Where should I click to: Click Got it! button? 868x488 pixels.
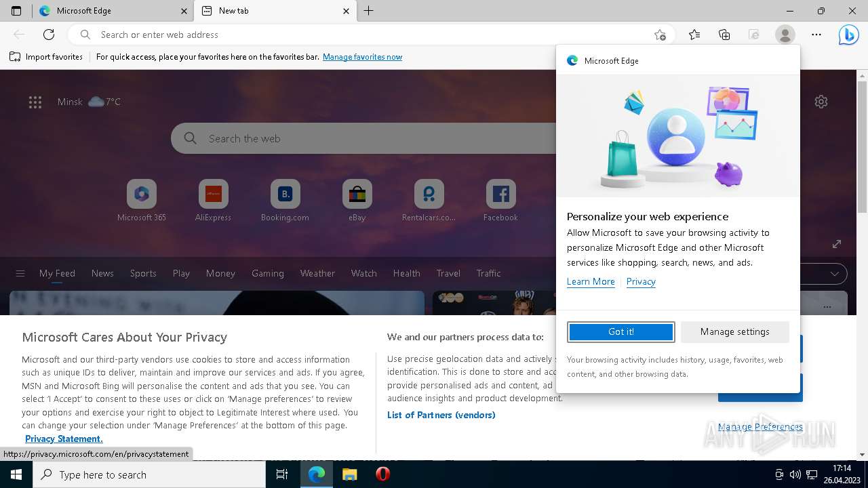tap(621, 331)
